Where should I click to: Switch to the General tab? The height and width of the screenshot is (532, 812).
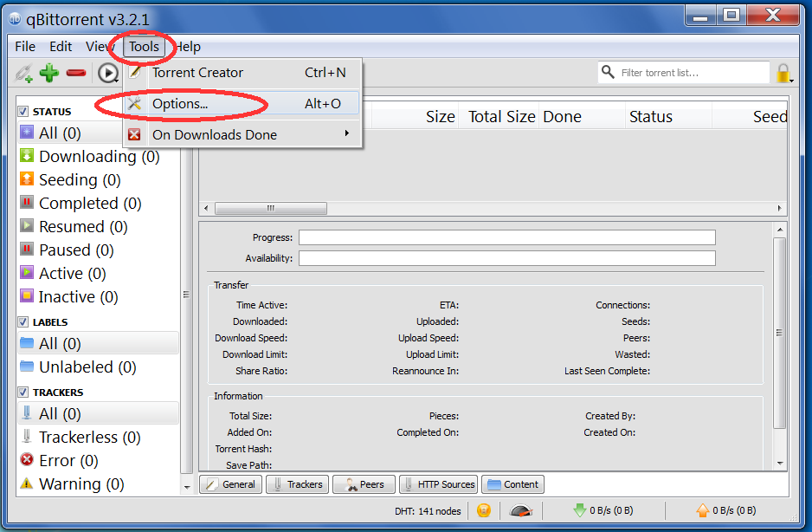(x=231, y=484)
